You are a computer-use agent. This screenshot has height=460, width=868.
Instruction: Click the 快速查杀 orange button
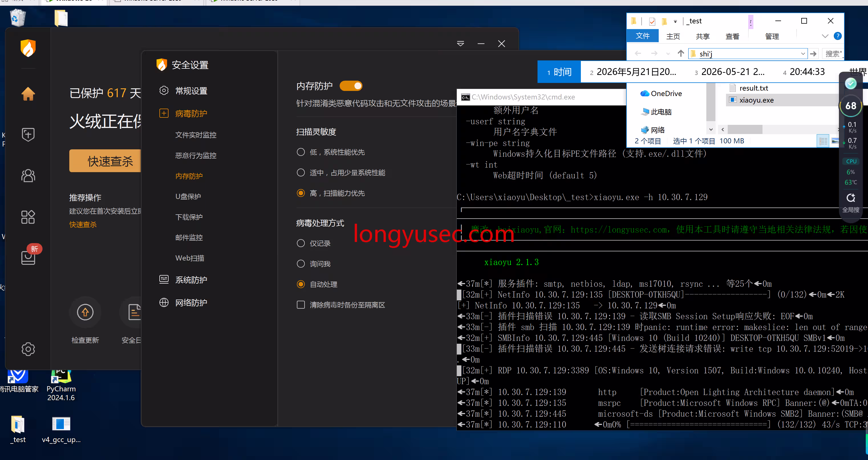[105, 161]
